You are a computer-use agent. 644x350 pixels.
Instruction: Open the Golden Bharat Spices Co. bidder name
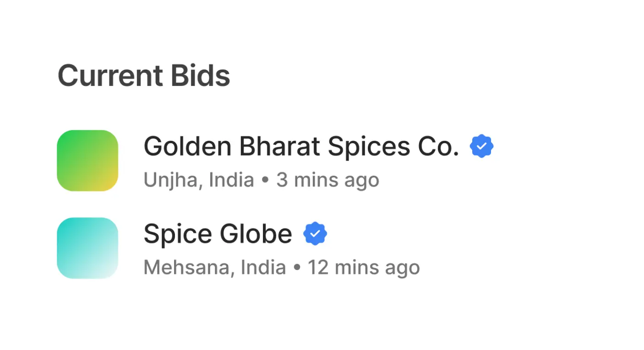tap(301, 146)
